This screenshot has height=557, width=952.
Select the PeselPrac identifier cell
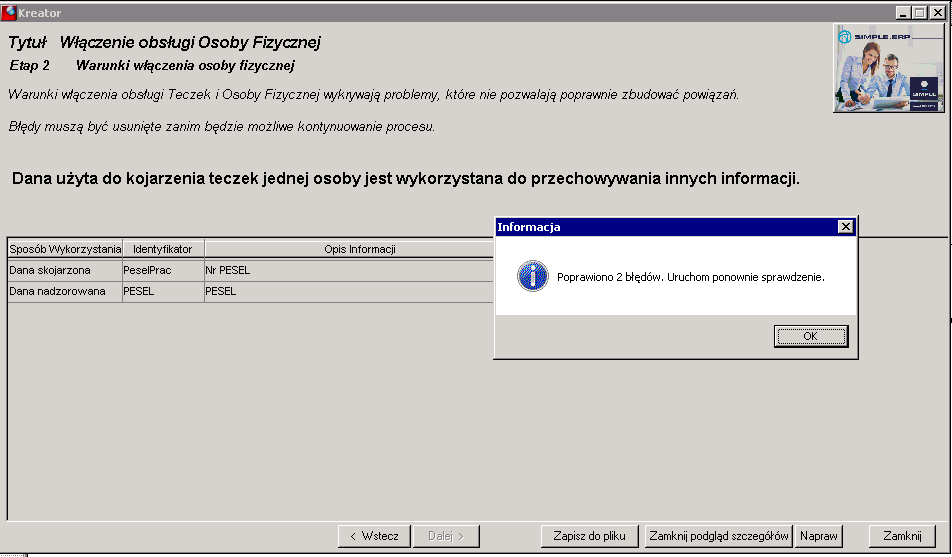(163, 270)
